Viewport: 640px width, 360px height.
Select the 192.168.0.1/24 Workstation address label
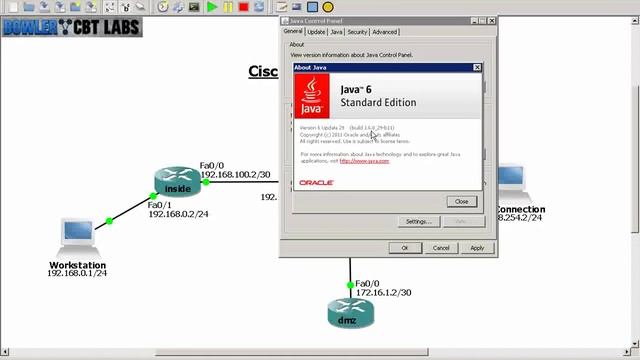click(x=77, y=273)
